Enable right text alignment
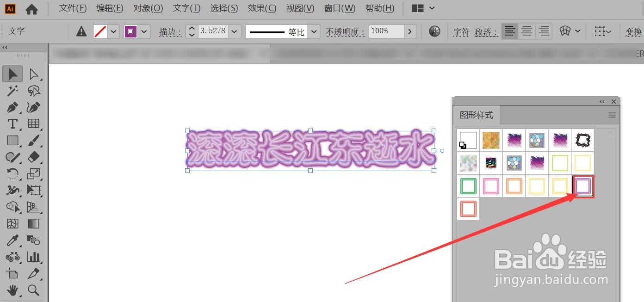Viewport: 644px width, 302px height. (544, 31)
